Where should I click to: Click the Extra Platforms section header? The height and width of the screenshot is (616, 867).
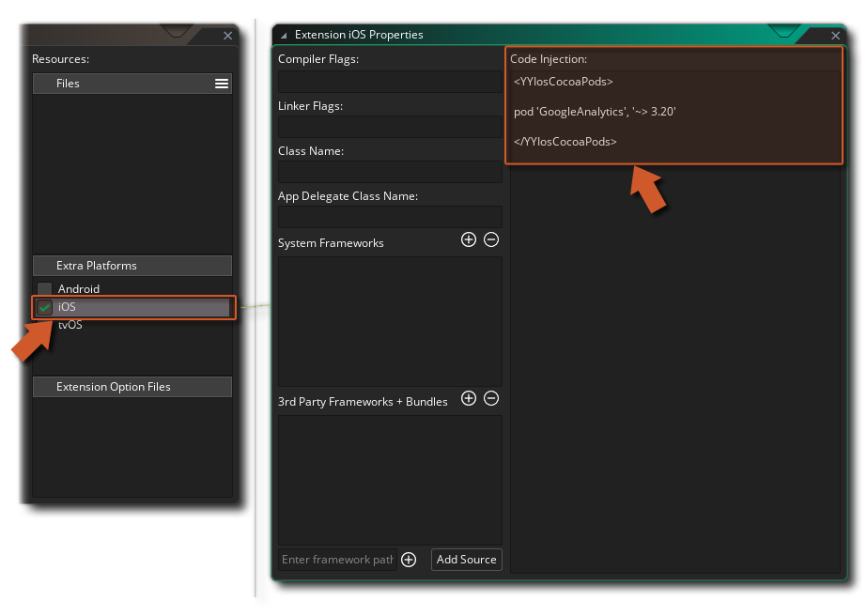(x=132, y=266)
